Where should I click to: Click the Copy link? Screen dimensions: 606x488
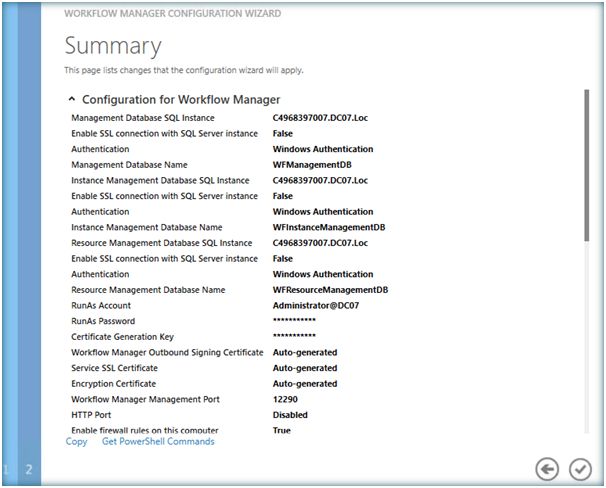point(76,441)
